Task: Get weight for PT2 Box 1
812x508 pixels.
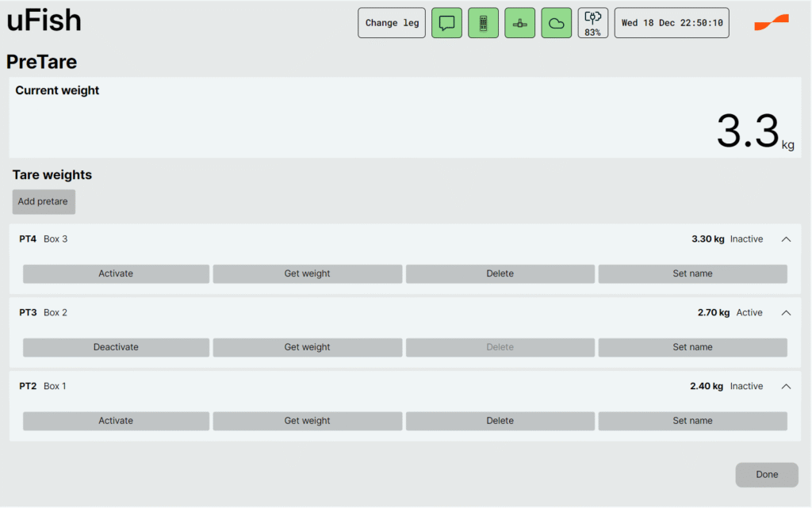Action: [307, 421]
